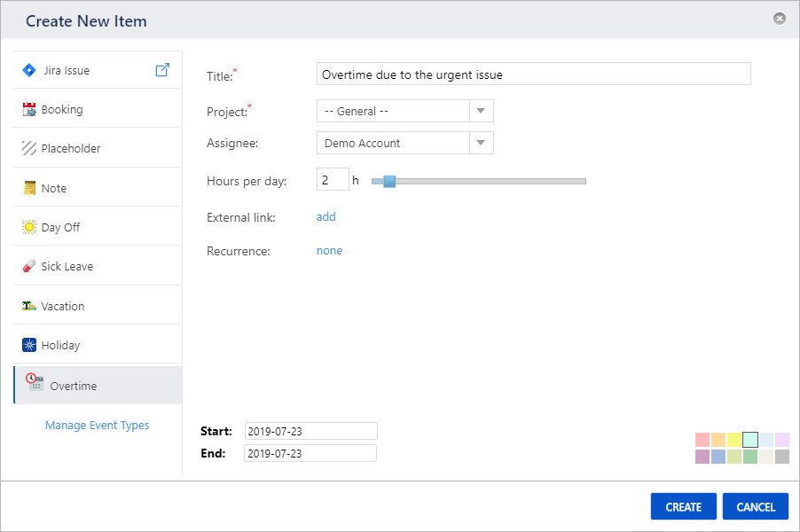
Task: Click the Start date field
Action: (310, 431)
